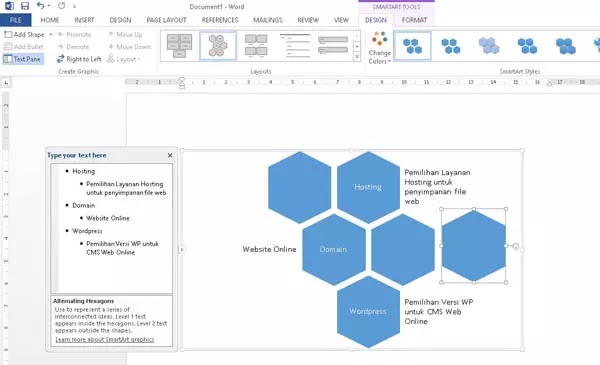Open the PAGE LAYOUT tab

(x=166, y=20)
